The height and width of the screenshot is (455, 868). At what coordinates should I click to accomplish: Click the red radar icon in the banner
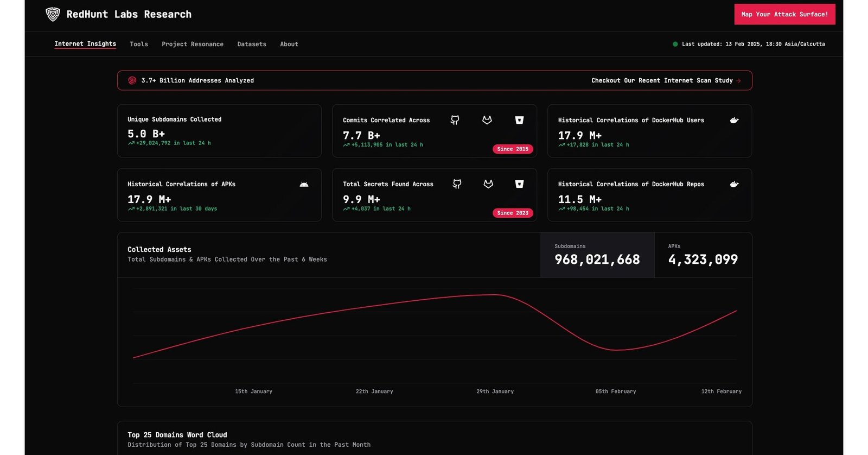[x=132, y=80]
